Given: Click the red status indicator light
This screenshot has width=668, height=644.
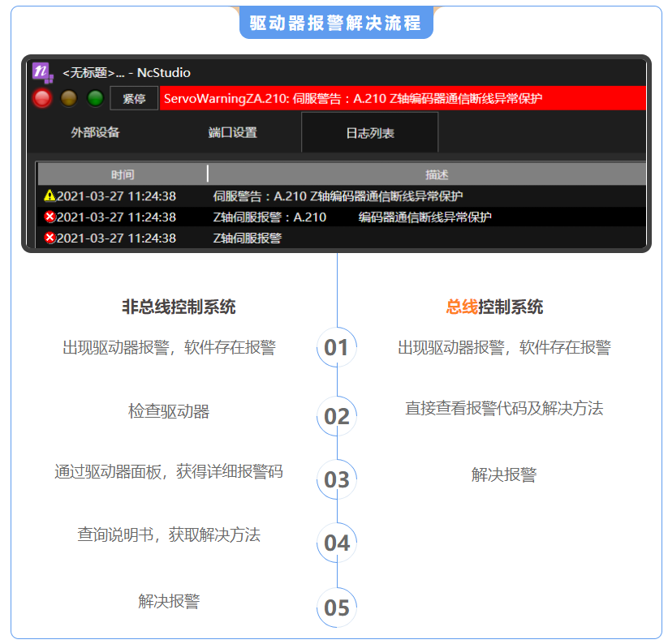Looking at the screenshot, I should click(x=43, y=99).
